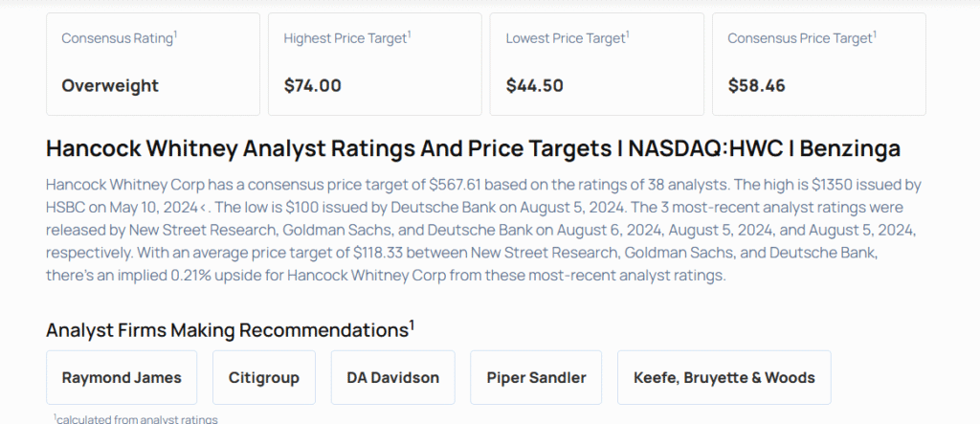Click the Hancock Whitney Analyst Ratings heading

point(473,149)
